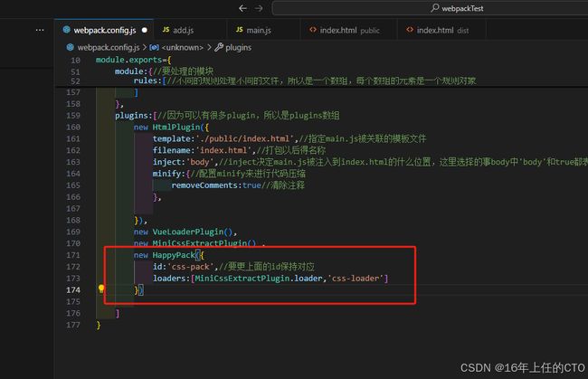Click the HTML icon on index.html public tab
This screenshot has height=379, width=588.
click(313, 30)
